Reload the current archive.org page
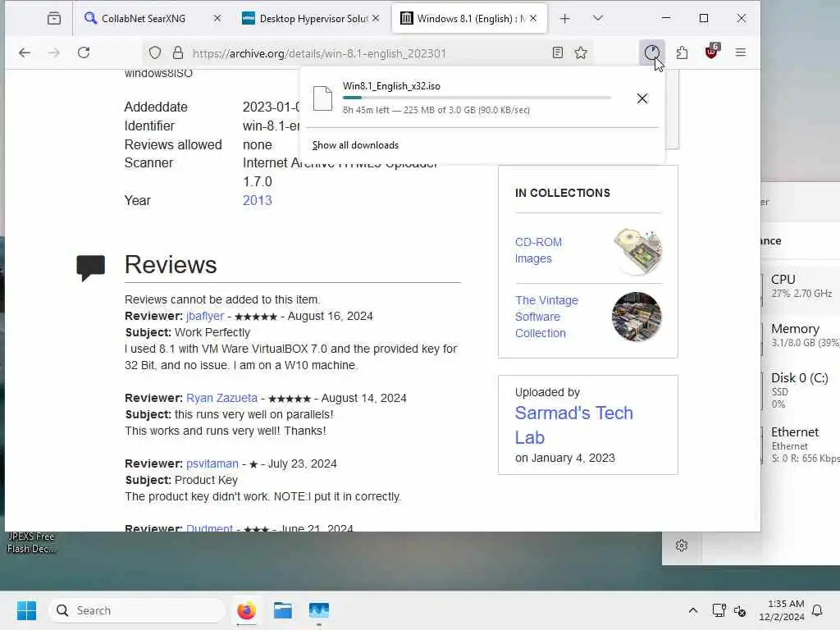840x630 pixels. coord(84,52)
